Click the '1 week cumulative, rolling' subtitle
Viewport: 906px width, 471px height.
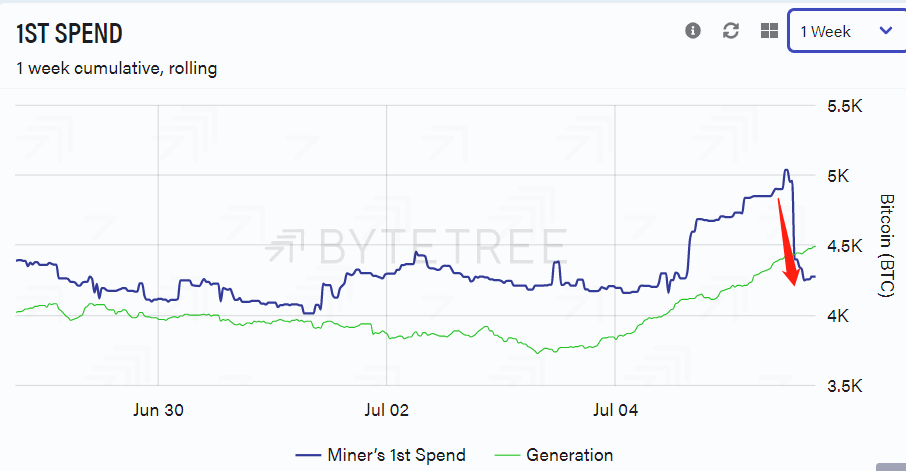pos(117,68)
